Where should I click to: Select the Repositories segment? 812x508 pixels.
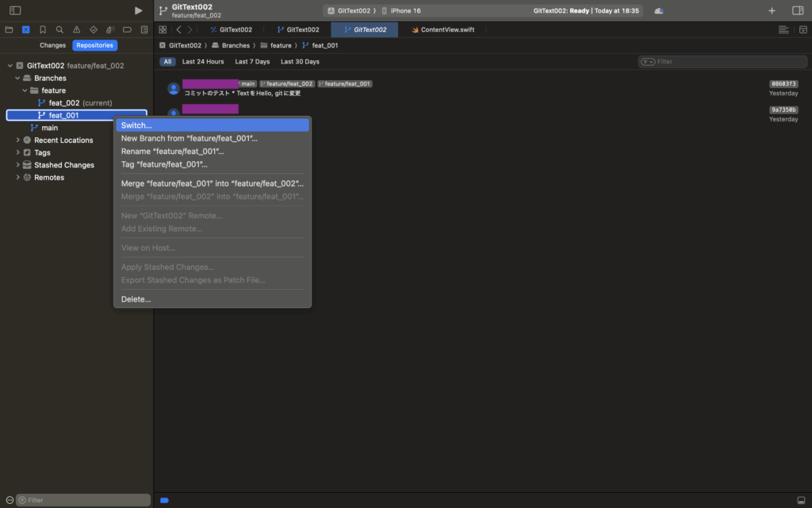[x=95, y=45]
